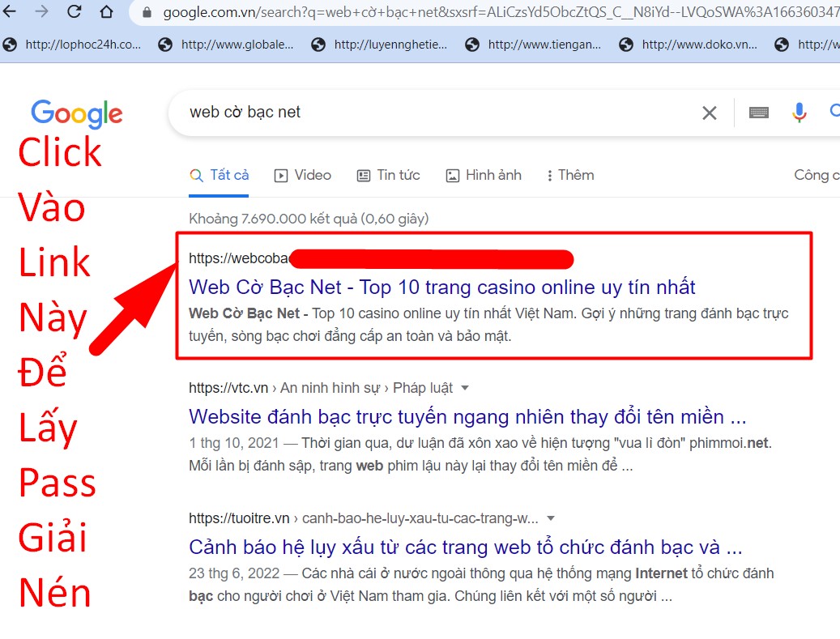
Task: Expand the vtc.vn result dropdown arrow
Action: (465, 388)
